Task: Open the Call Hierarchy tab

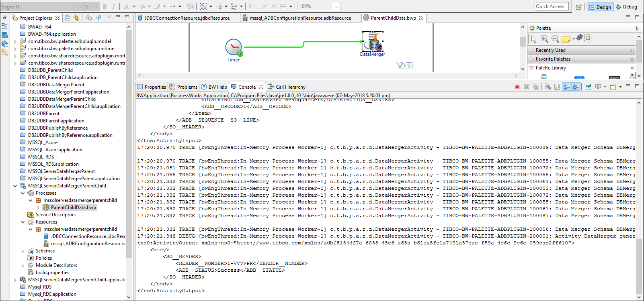Action: point(287,87)
